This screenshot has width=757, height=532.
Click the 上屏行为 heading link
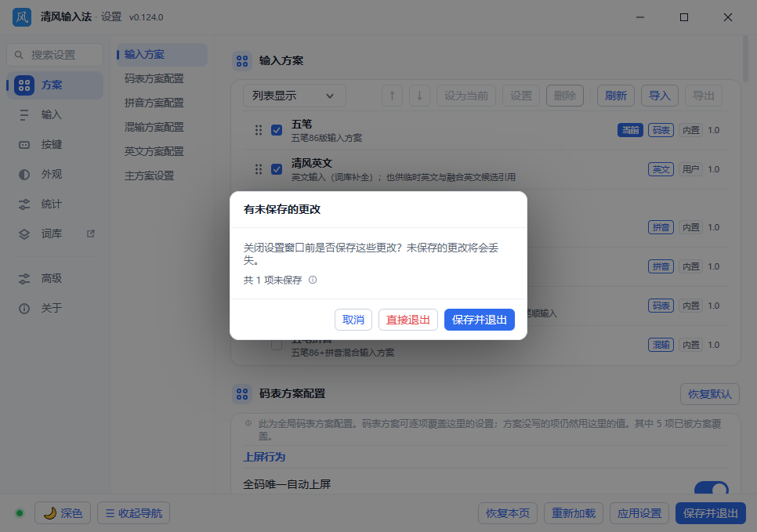[264, 457]
